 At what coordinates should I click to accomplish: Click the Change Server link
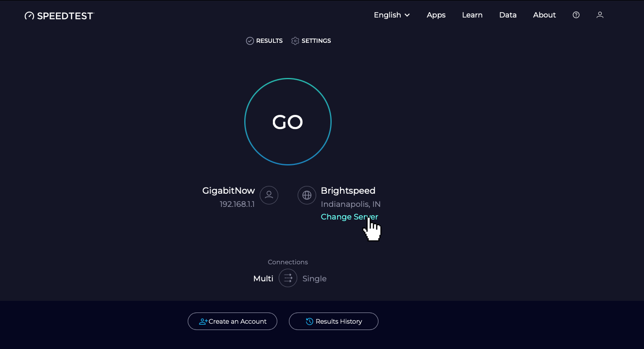[349, 217]
